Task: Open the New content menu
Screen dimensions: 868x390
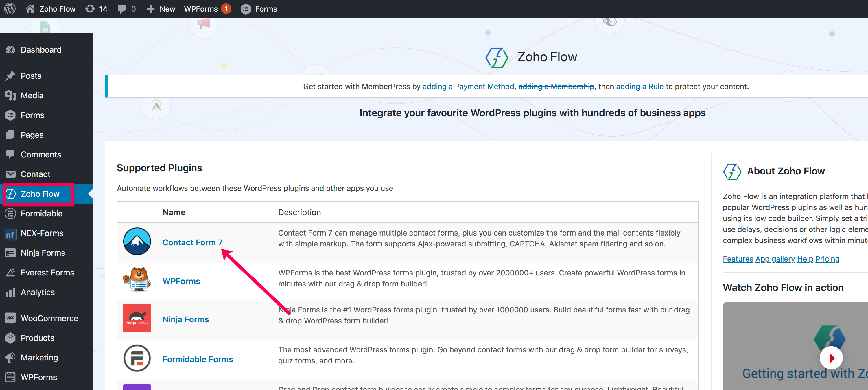Action: pyautogui.click(x=161, y=9)
